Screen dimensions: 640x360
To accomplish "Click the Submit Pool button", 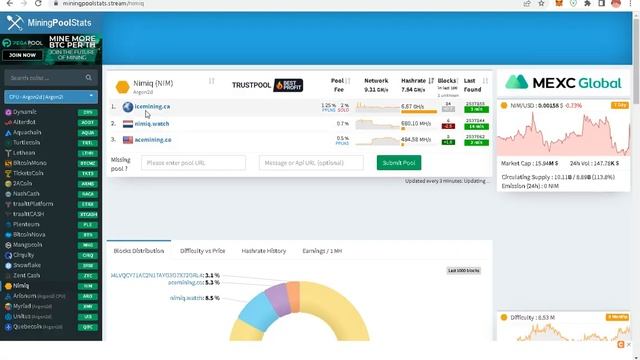I will [x=399, y=163].
